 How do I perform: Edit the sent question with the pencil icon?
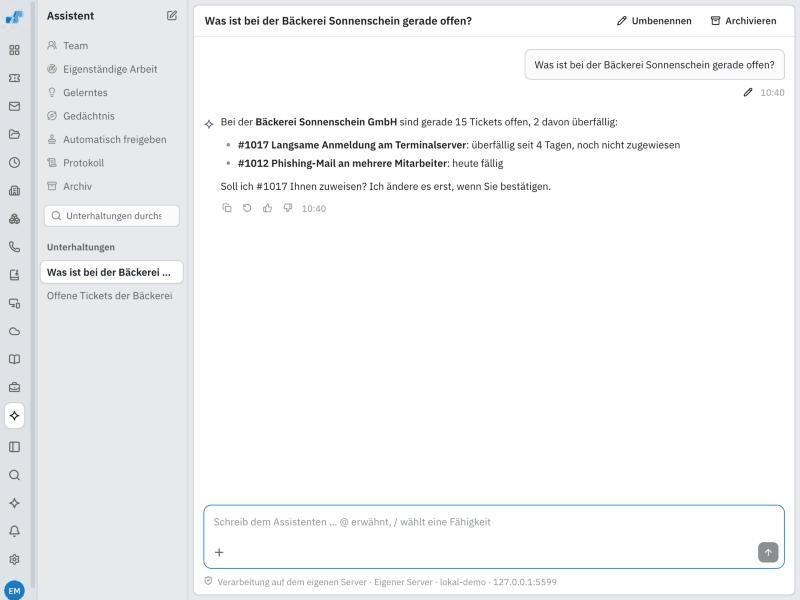(x=747, y=92)
